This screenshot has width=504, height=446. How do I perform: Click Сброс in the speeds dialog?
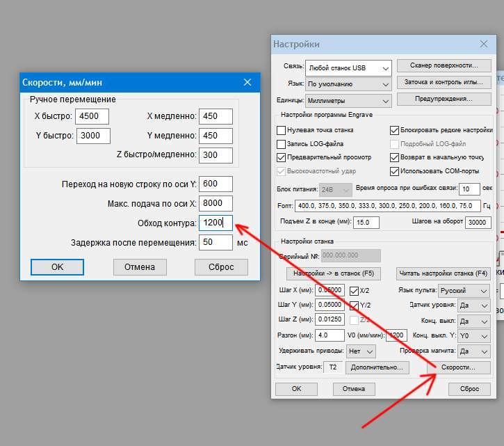[x=220, y=266]
